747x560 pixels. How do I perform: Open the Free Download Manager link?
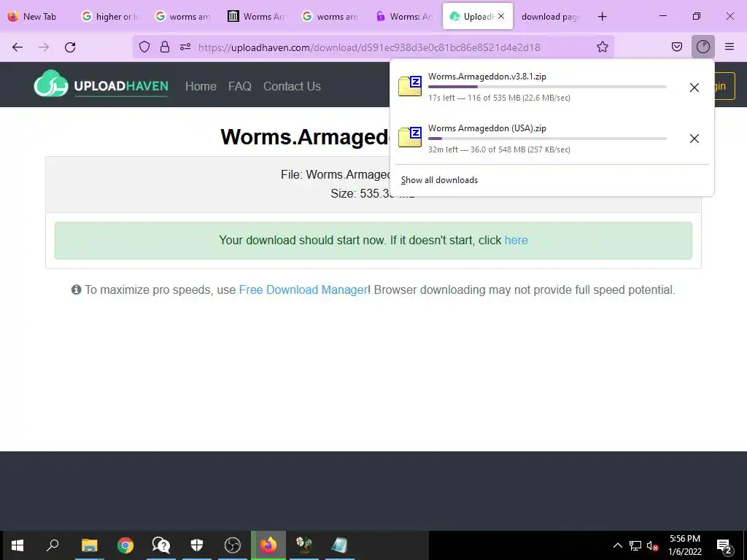(x=303, y=289)
